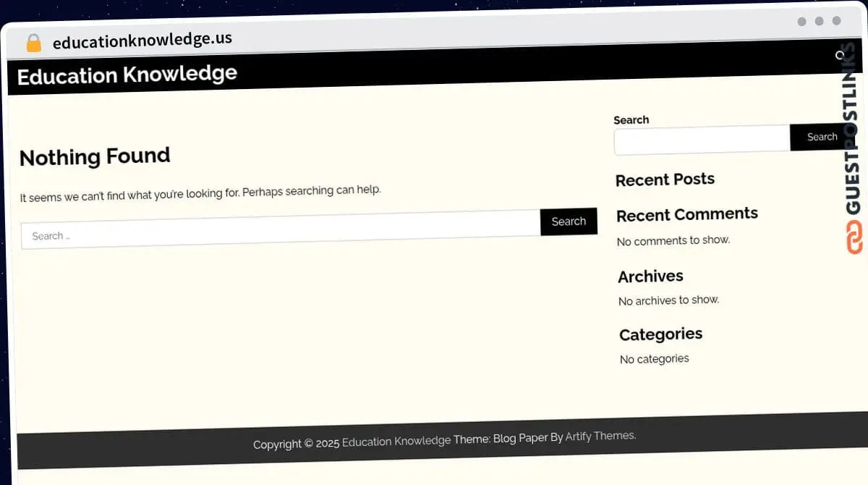This screenshot has width=868, height=485.
Task: Click the Recent Posts sidebar heading
Action: click(665, 180)
